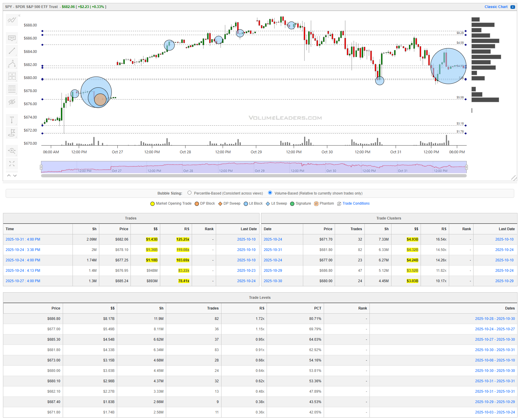Click the $8.2B level label on the chart
The image size is (519, 420).
tap(460, 33)
